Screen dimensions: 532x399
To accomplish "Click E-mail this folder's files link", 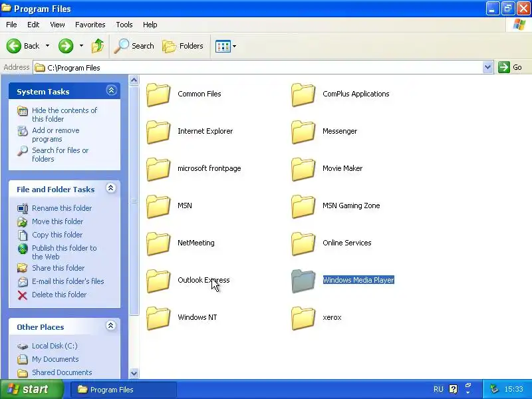I will [x=68, y=281].
